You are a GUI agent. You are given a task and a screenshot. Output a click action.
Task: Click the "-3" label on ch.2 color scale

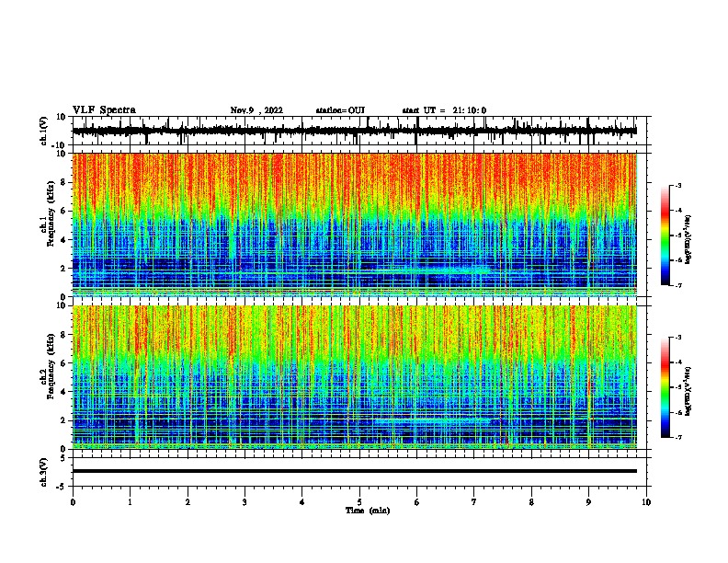[677, 338]
